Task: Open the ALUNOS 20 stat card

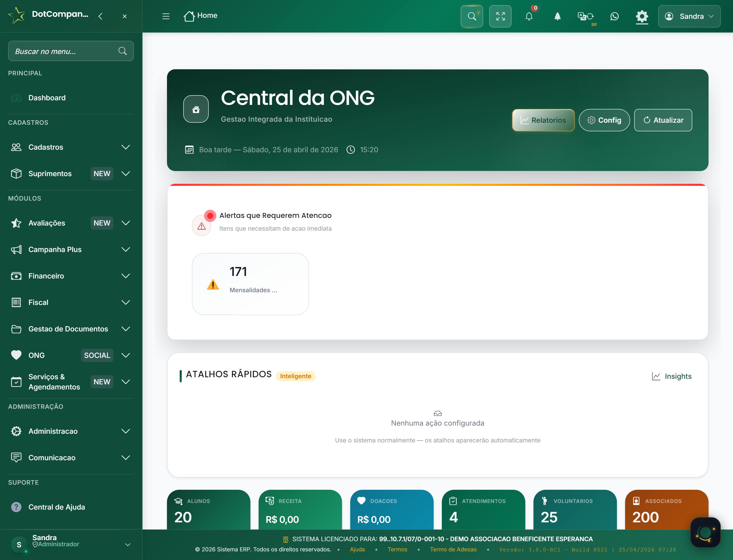Action: tap(209, 509)
